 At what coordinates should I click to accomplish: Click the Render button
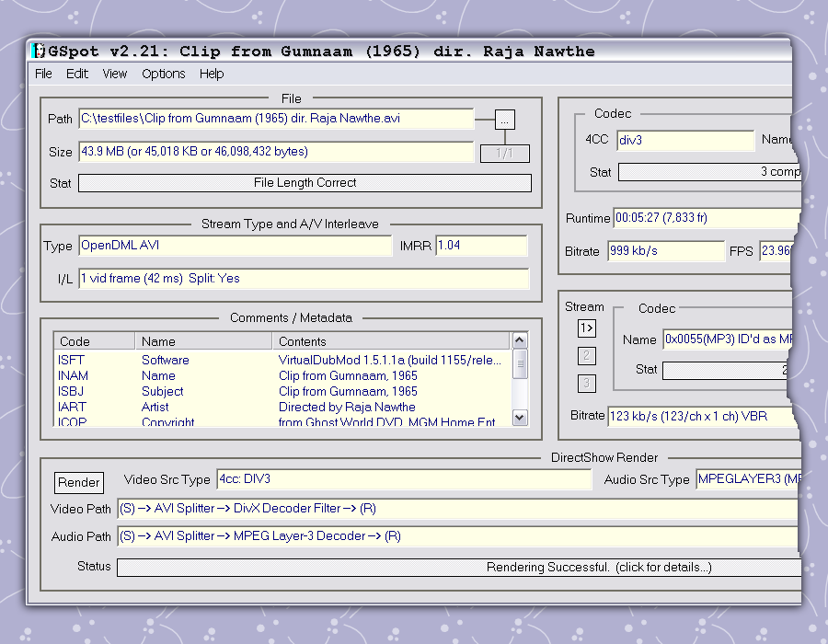point(79,482)
